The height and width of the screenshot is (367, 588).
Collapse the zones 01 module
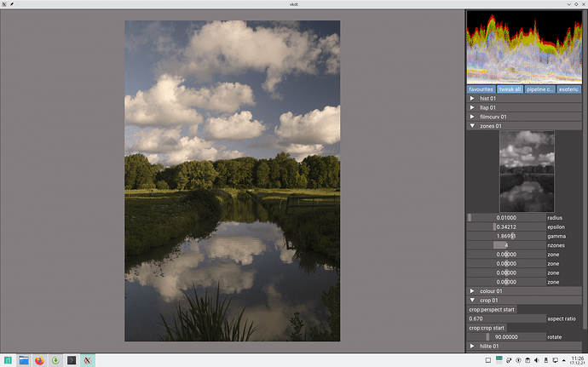pyautogui.click(x=473, y=126)
